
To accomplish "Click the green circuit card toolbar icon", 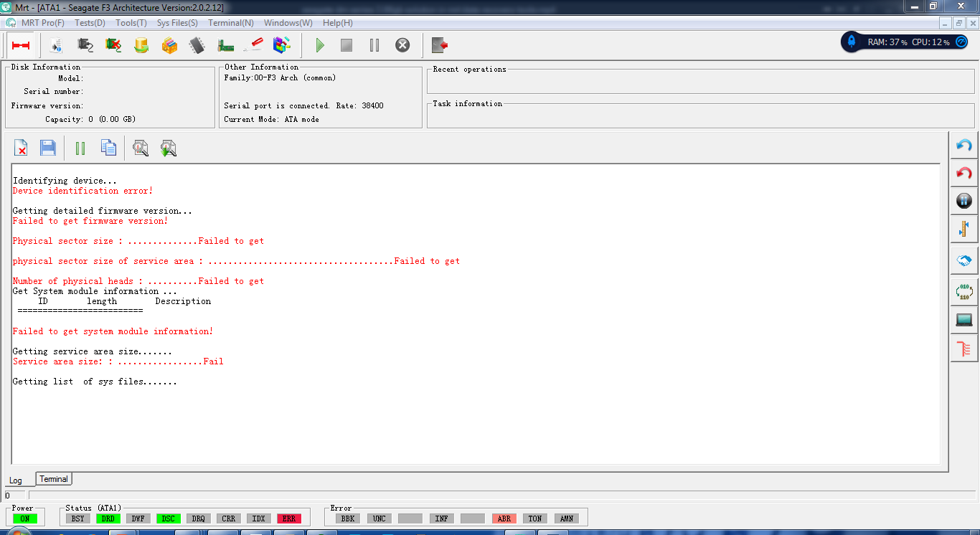I will [226, 45].
